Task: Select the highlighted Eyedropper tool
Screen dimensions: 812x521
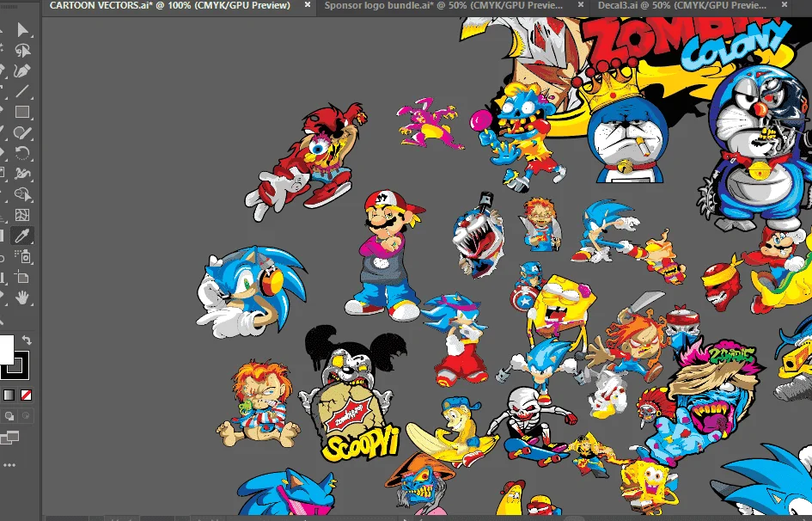Action: tap(22, 236)
